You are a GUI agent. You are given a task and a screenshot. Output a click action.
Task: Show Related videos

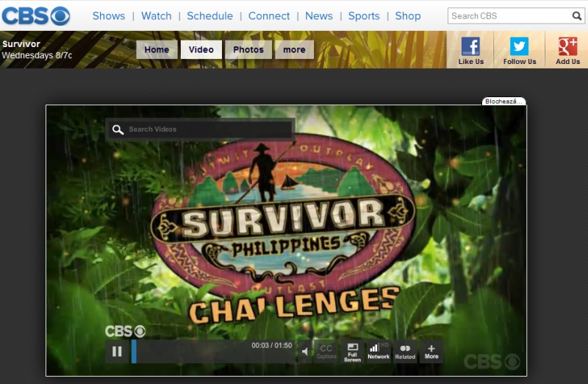pyautogui.click(x=405, y=352)
